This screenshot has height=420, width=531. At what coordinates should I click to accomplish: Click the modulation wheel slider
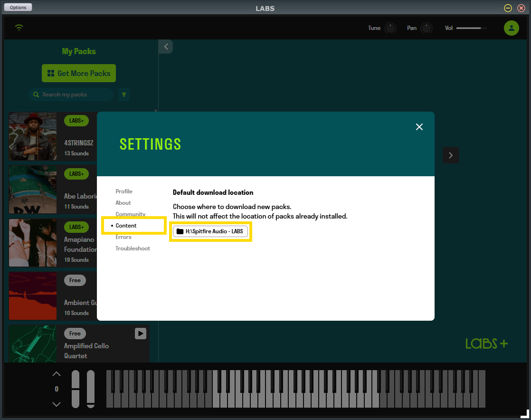91,389
